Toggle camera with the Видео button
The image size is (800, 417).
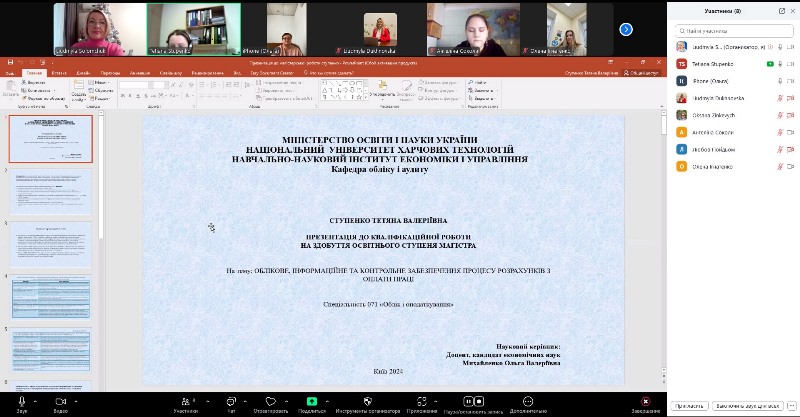point(60,401)
